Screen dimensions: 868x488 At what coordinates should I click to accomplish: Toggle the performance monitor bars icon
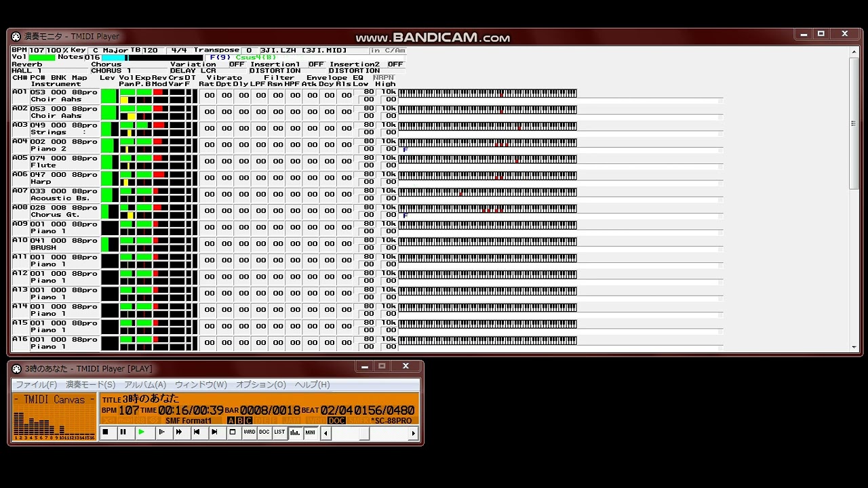coord(295,432)
